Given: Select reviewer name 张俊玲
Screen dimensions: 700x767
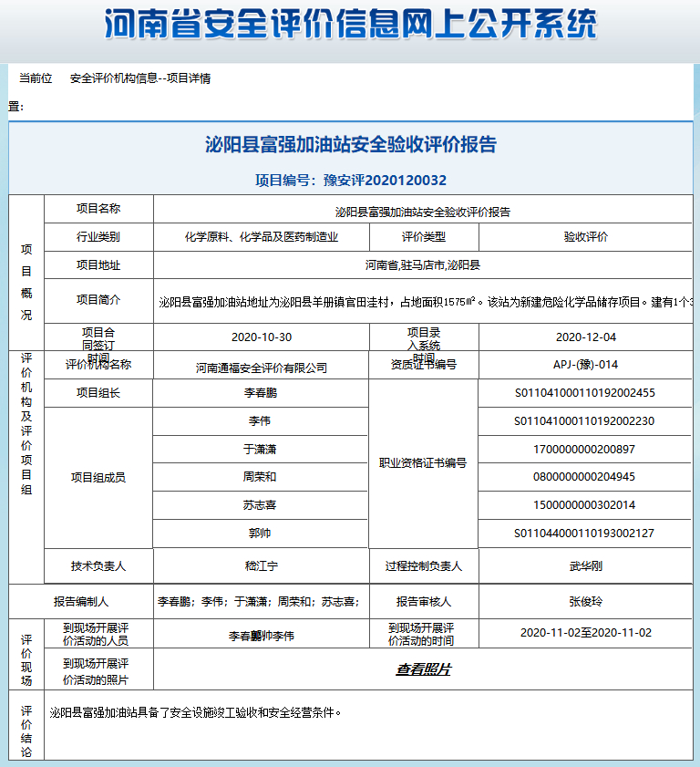Looking at the screenshot, I should (x=586, y=602).
